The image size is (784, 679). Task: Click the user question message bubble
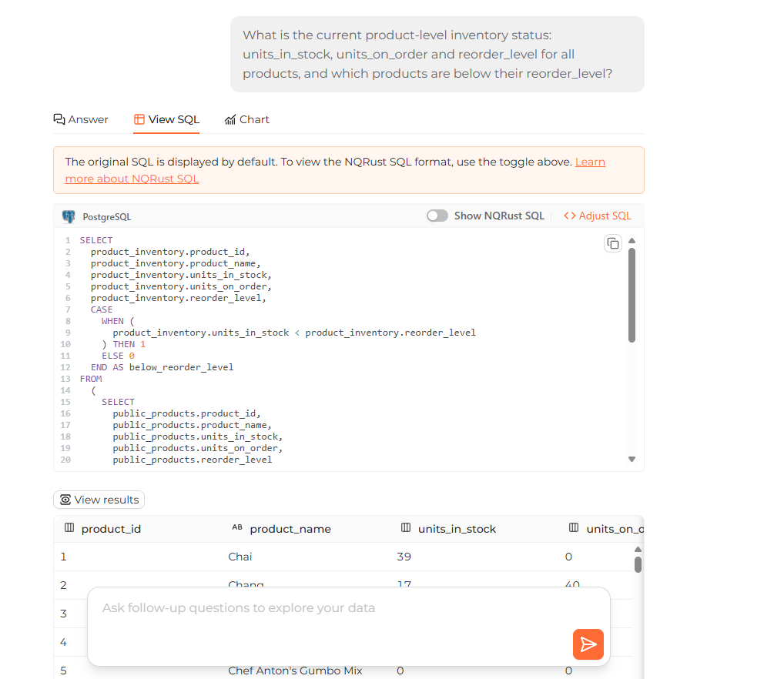[437, 54]
